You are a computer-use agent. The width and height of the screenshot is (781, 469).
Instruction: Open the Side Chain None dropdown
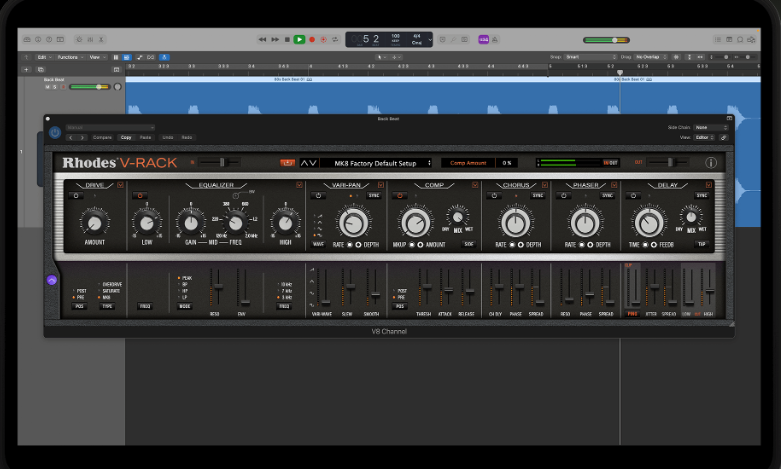pyautogui.click(x=711, y=127)
